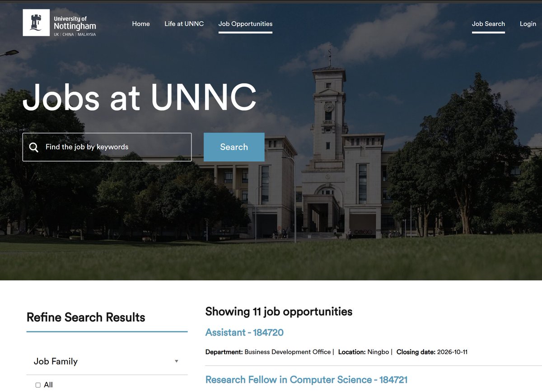Expand the Job Family dropdown arrow
This screenshot has height=392, width=542.
coord(177,361)
